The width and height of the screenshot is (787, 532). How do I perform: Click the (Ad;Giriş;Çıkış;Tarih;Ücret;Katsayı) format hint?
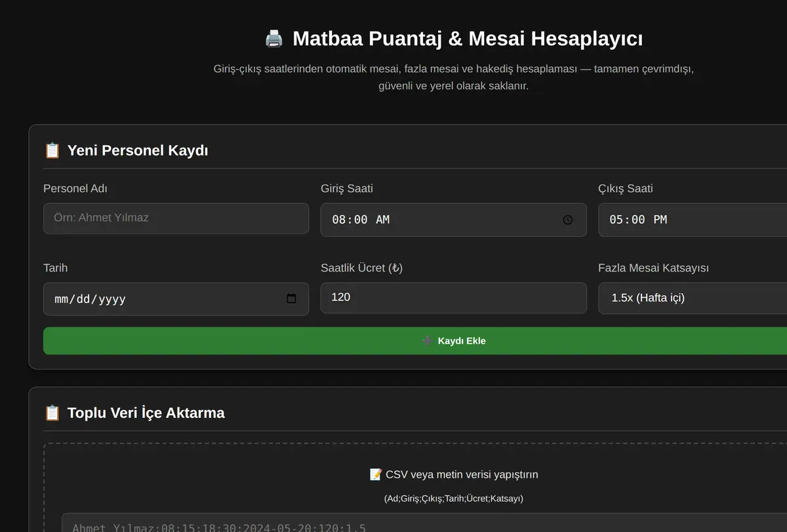click(454, 499)
